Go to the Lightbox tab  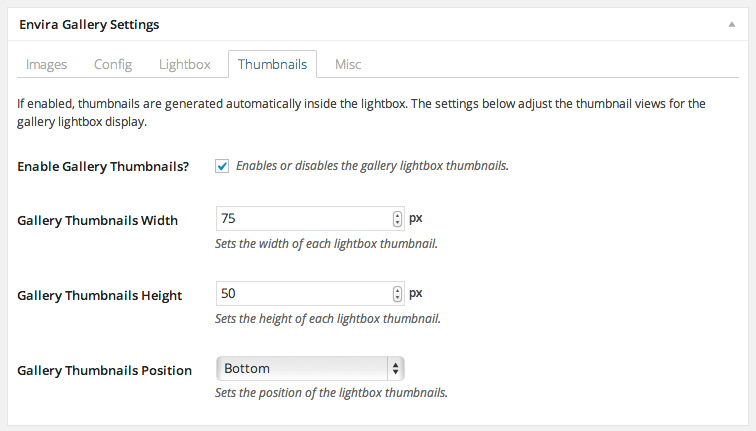point(185,64)
